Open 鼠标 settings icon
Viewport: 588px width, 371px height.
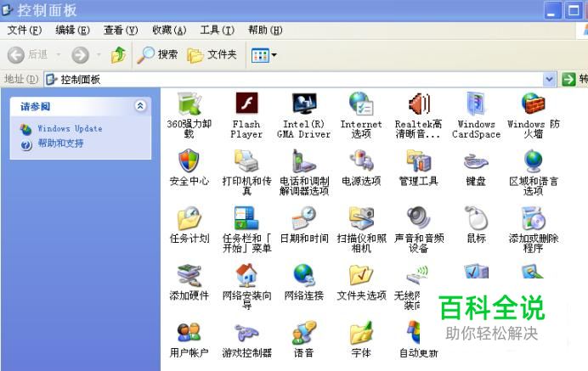476,218
